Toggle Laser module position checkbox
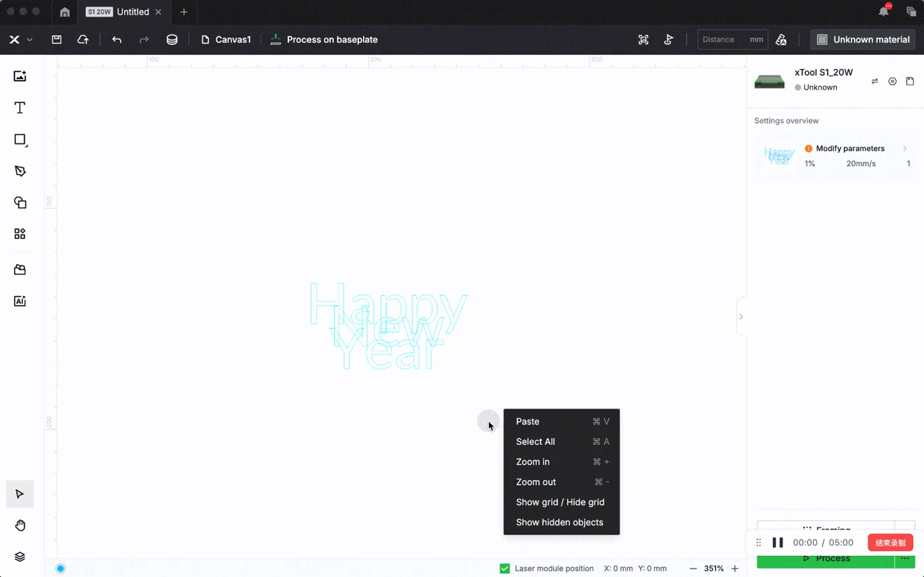The width and height of the screenshot is (924, 577). coord(505,568)
